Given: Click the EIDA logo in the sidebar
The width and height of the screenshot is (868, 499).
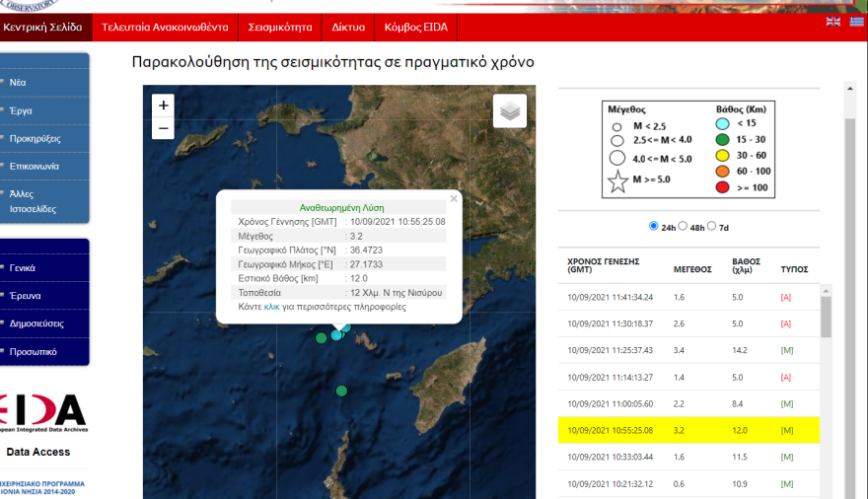Looking at the screenshot, I should pos(43,412).
